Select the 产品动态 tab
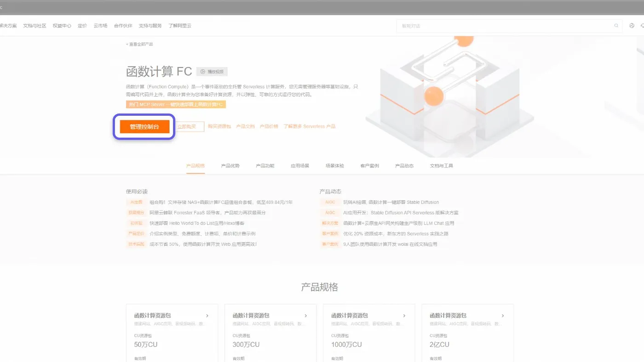This screenshot has height=362, width=644. pos(404,165)
